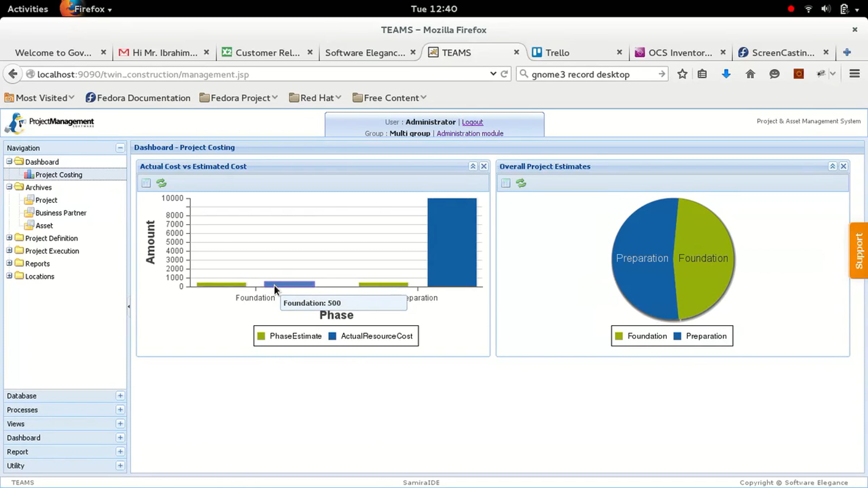Open the Free Content bookmarks folder
This screenshot has height=488, width=868.
390,98
